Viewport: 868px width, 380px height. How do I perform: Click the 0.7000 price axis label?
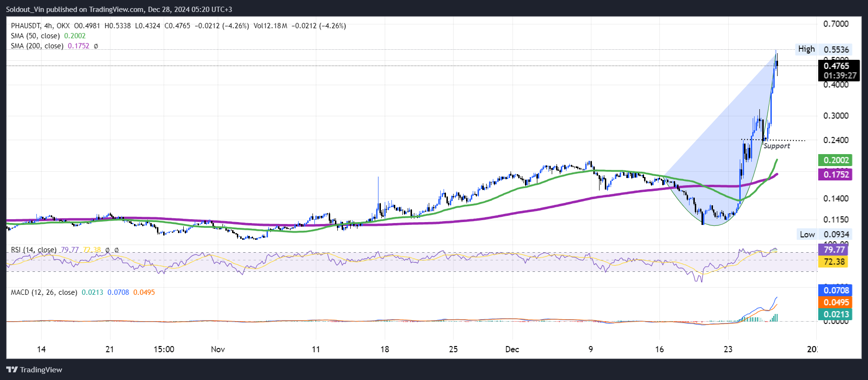coord(836,24)
